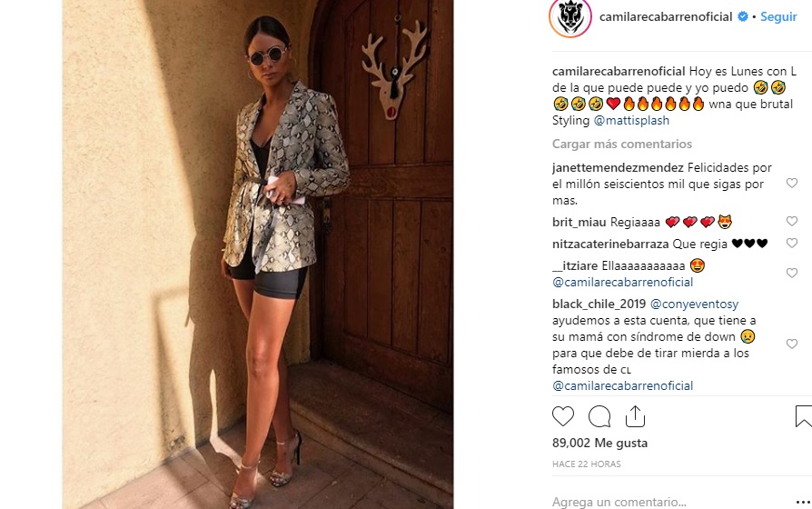Like black_chile_2019's comment
Screen dimensions: 812x509
click(x=792, y=344)
